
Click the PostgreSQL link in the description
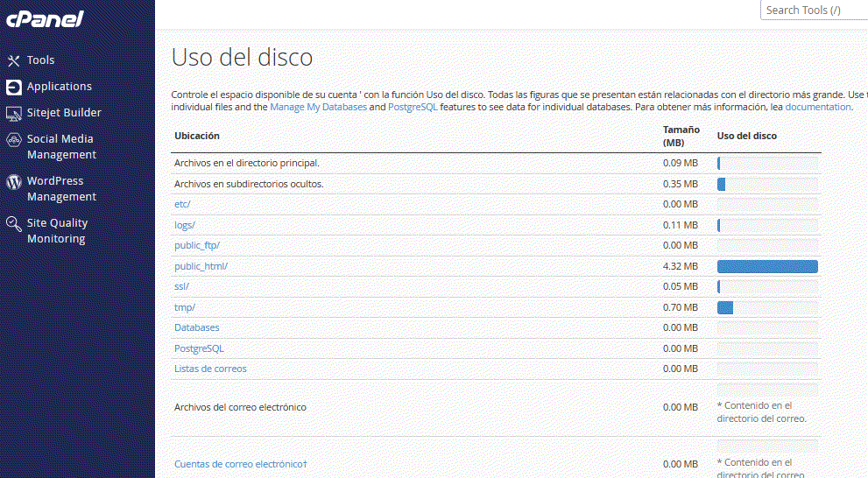click(x=413, y=107)
